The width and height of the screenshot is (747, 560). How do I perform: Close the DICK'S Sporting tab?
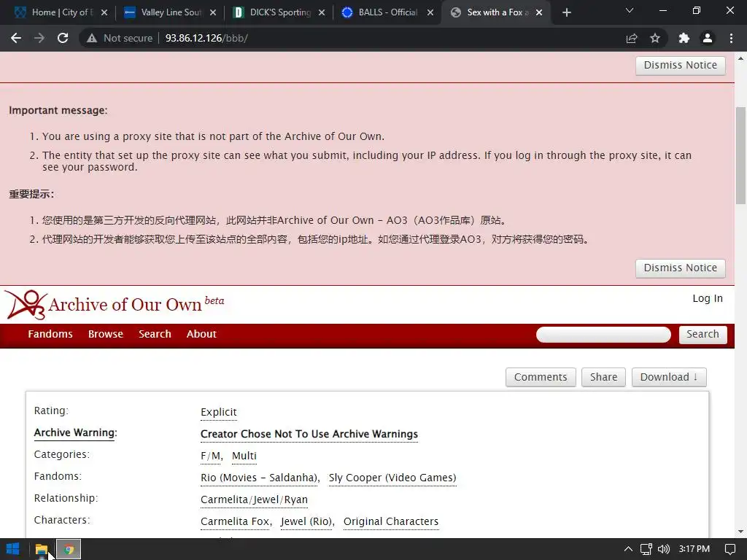322,12
